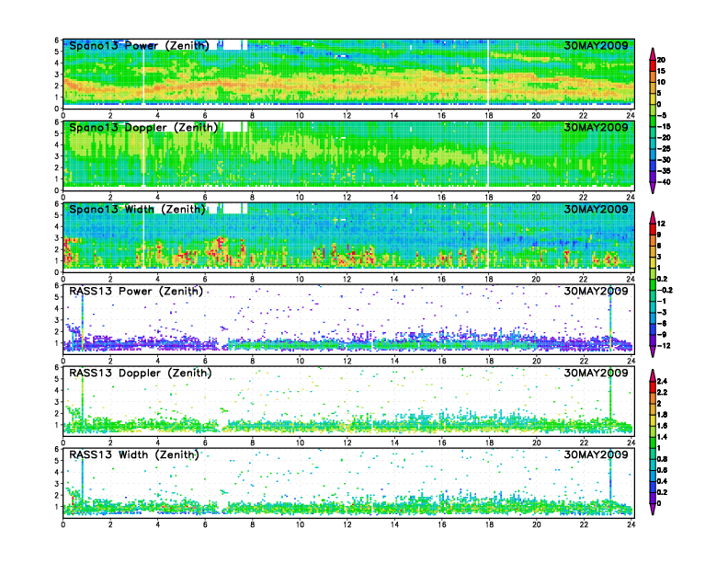Click the "-25" label on the top colorbar
The height and width of the screenshot is (563, 728).
pyautogui.click(x=664, y=149)
